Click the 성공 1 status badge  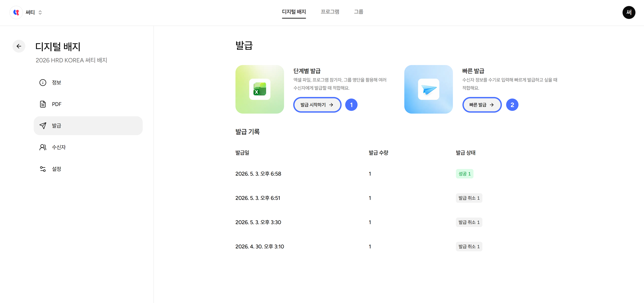(x=464, y=174)
